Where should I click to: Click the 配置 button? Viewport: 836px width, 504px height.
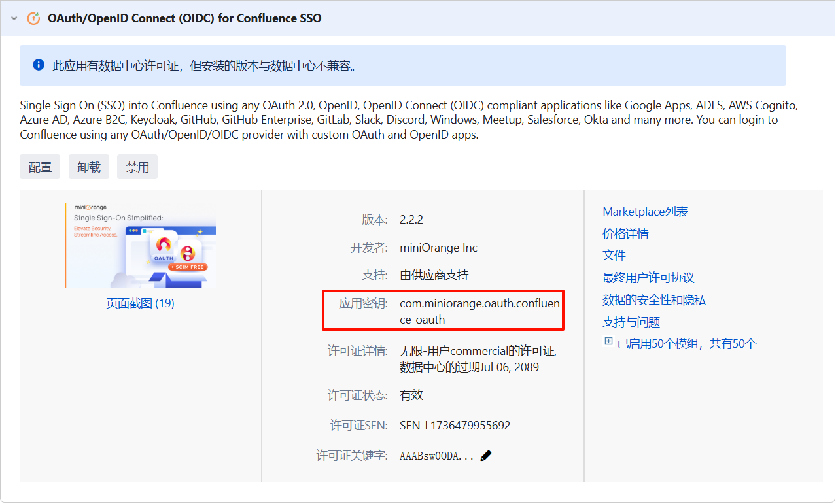pos(40,167)
